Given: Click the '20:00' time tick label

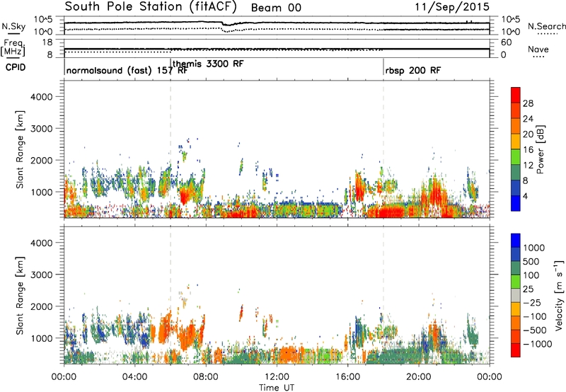Looking at the screenshot, I should point(418,377).
